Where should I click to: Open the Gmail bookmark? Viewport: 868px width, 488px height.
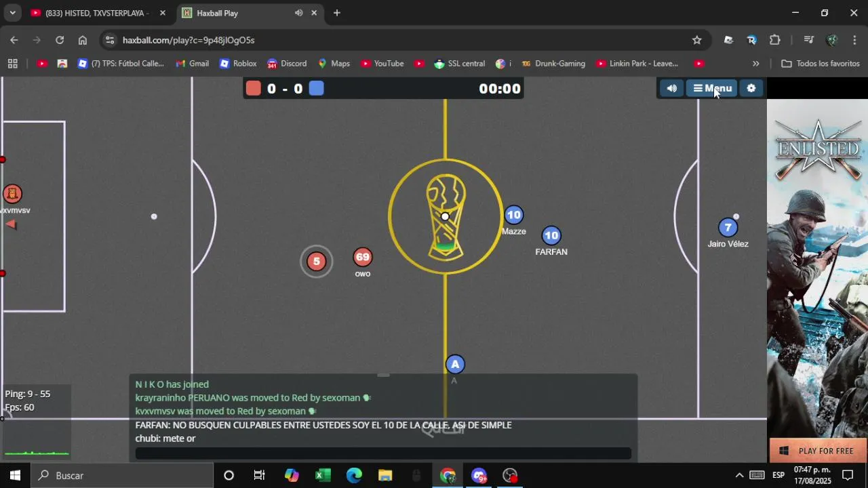192,64
